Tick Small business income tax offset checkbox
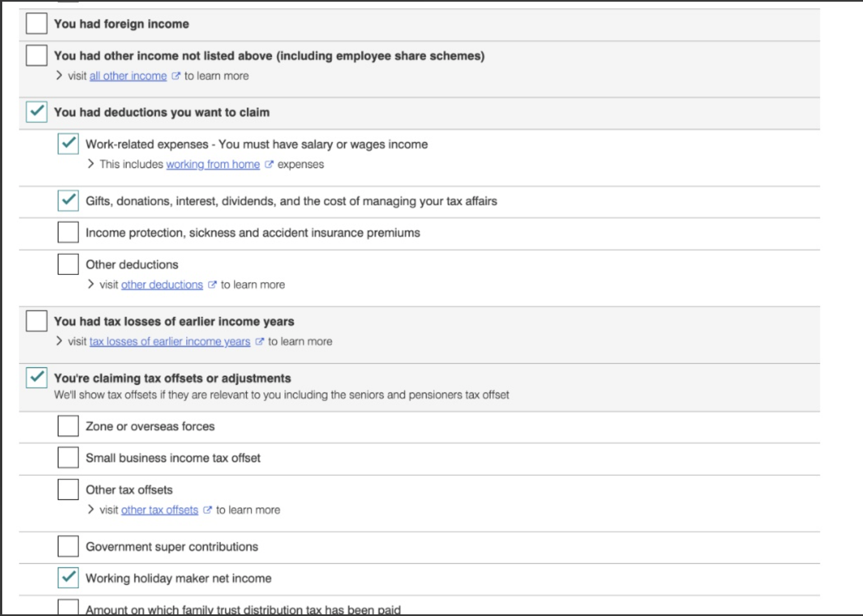 pos(68,458)
